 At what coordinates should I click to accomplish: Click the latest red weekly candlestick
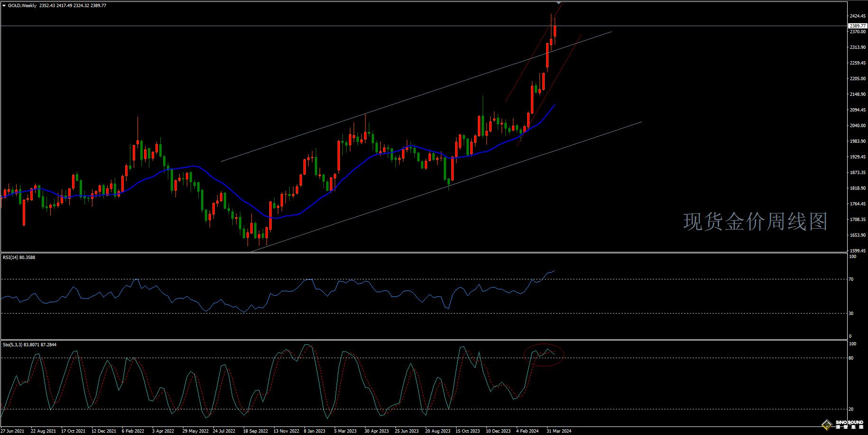click(555, 30)
